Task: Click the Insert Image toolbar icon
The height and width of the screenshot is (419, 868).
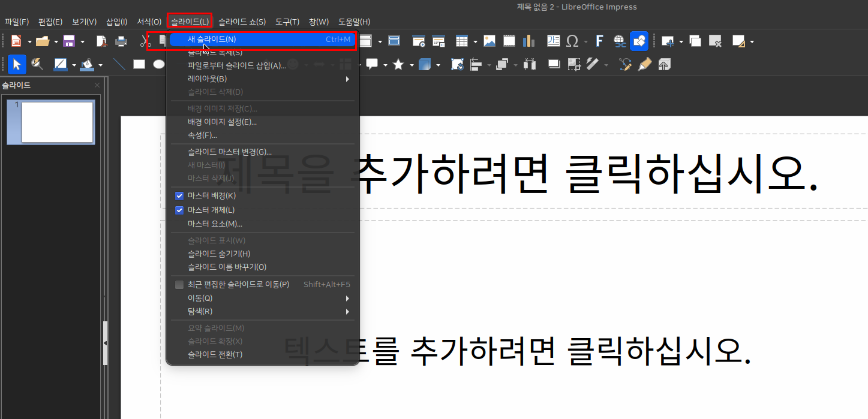Action: click(x=489, y=41)
